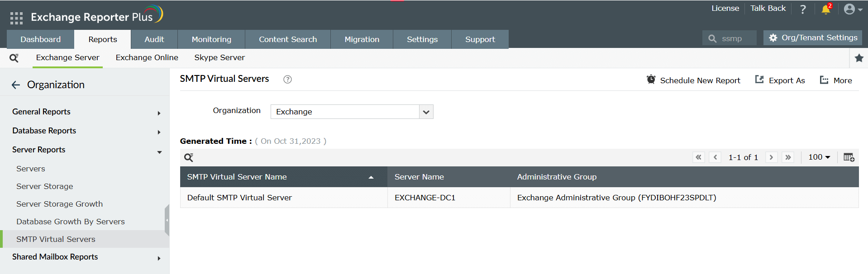Open the Server Storage Growth report
Viewport: 868px width, 274px height.
(60, 204)
